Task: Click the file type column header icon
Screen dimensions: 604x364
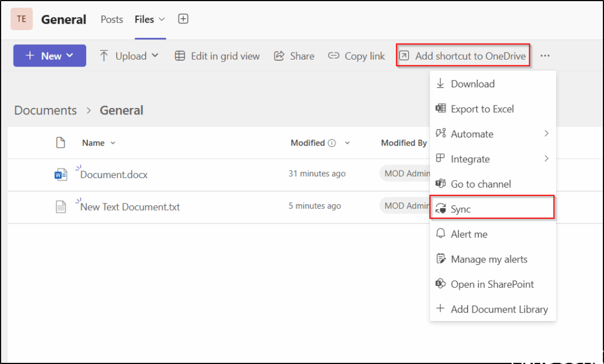Action: coord(60,143)
